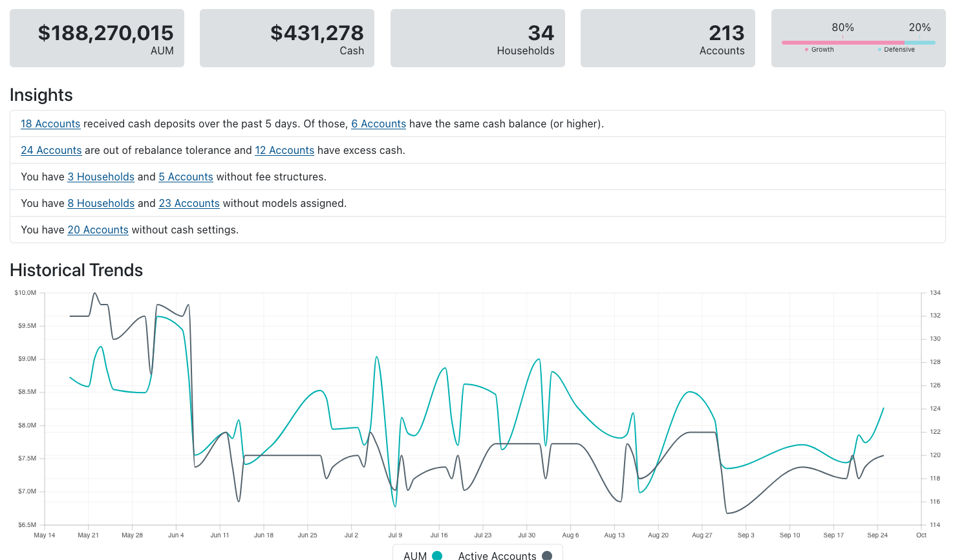955x560 pixels.
Task: Click the Oct x-axis label
Action: click(921, 535)
